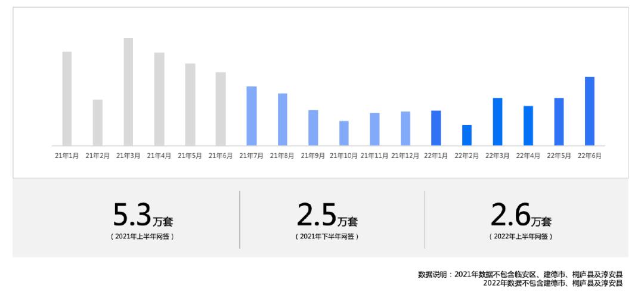Screen dimensions: 644x298
Task: Click the 21年4月 axis label
Action: coord(159,156)
